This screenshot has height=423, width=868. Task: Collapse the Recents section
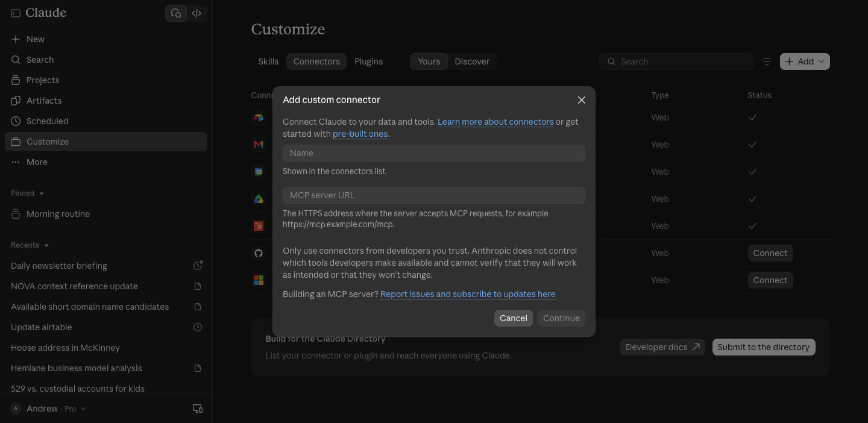point(30,245)
